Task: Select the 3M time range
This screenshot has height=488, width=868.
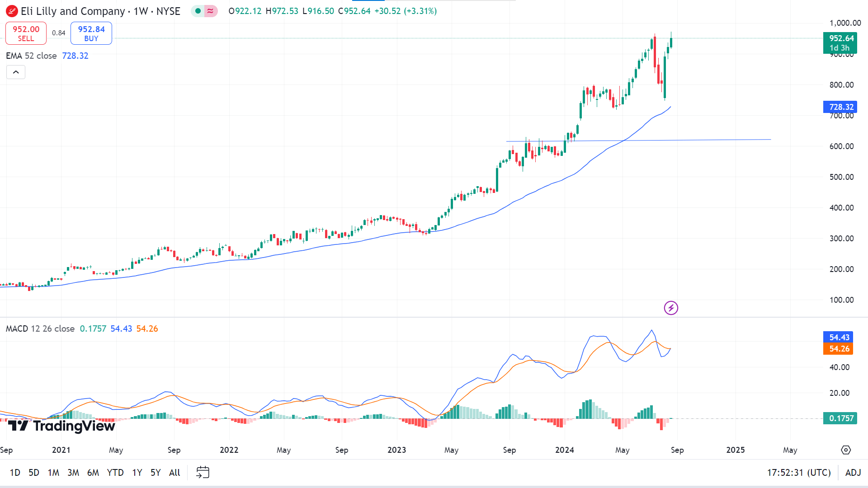Action: 73,473
